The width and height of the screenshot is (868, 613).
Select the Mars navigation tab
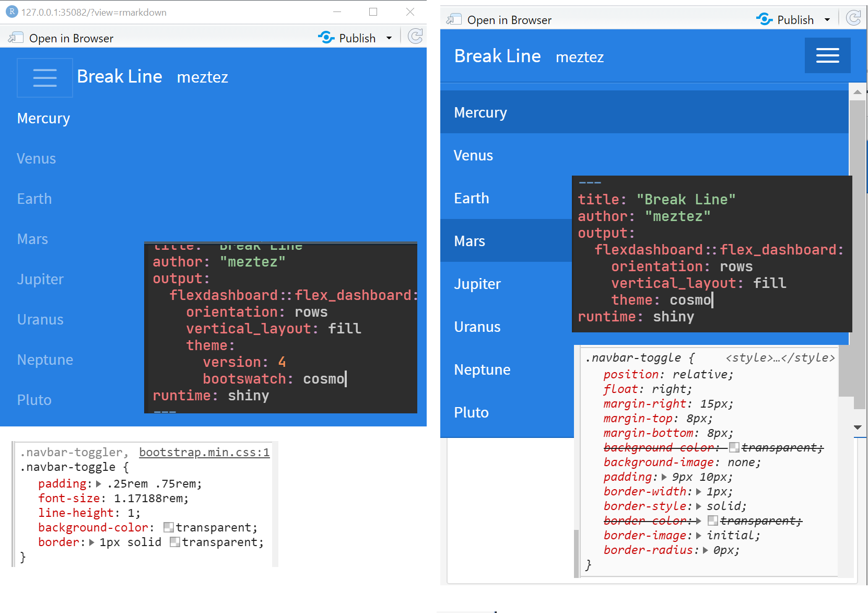(x=470, y=241)
